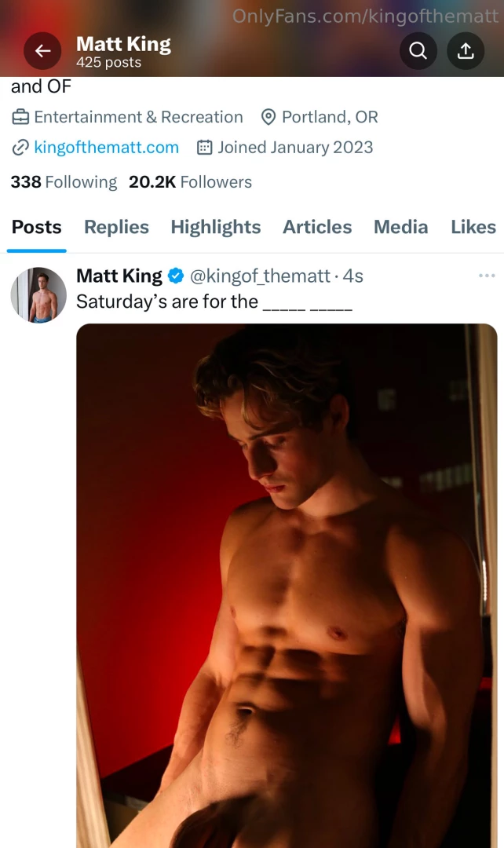Image resolution: width=504 pixels, height=848 pixels.
Task: Click the calendar joined-date icon
Action: pos(204,148)
